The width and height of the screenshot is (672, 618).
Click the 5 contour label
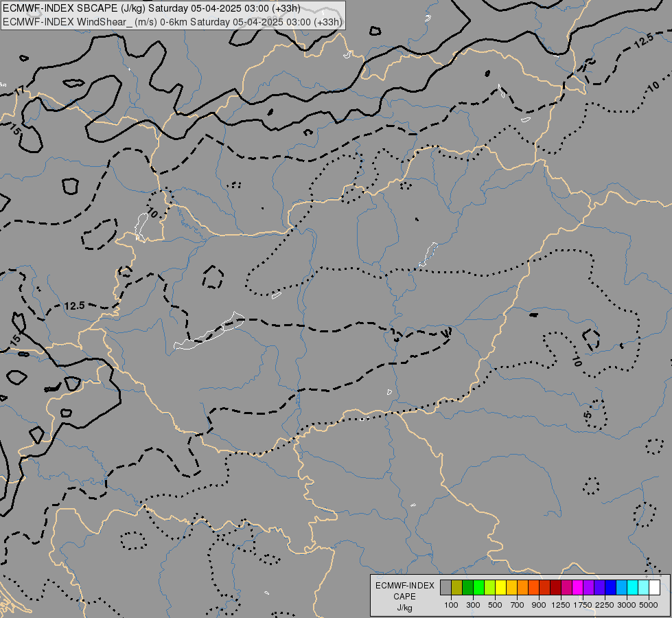588,415
